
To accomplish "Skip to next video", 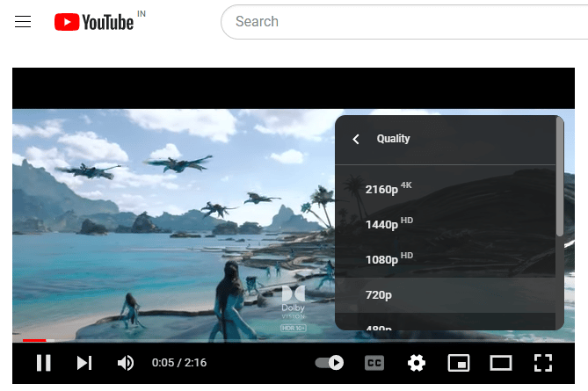I will coord(84,363).
